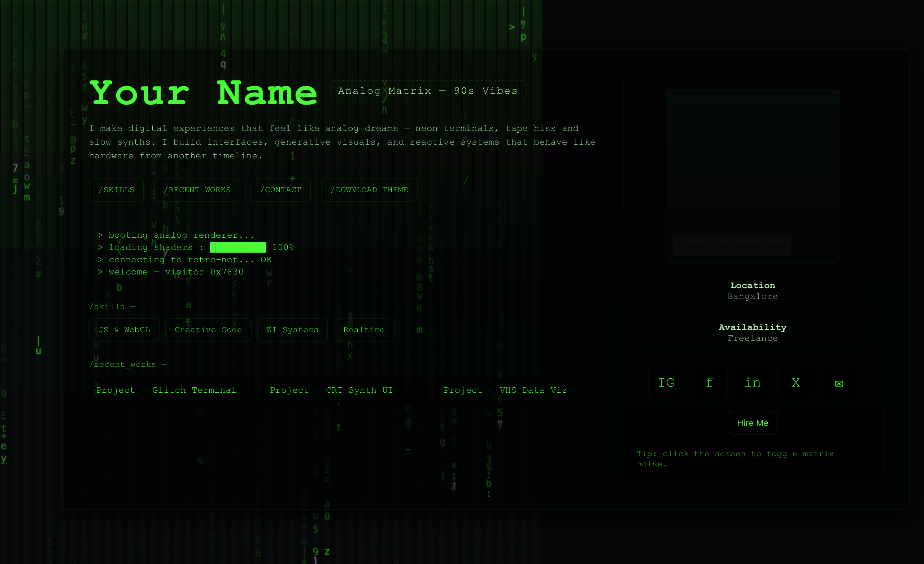Click the shader loading progress bar
This screenshot has height=564, width=924.
tap(238, 247)
